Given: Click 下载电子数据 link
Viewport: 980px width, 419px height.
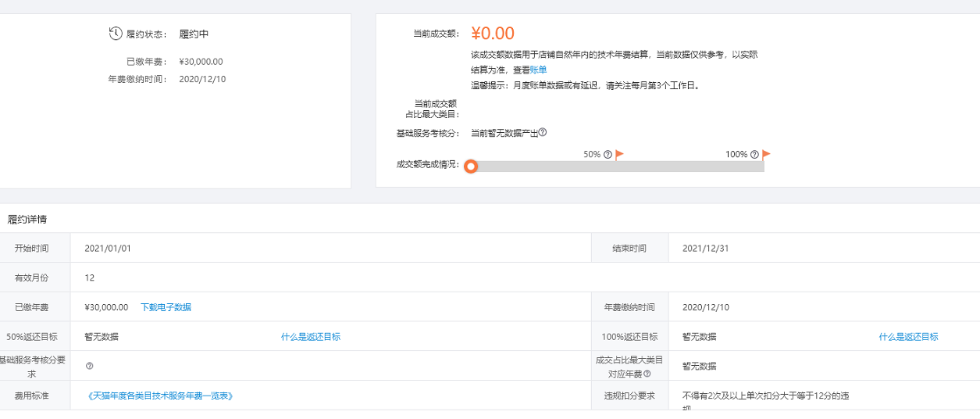Looking at the screenshot, I should click(166, 307).
